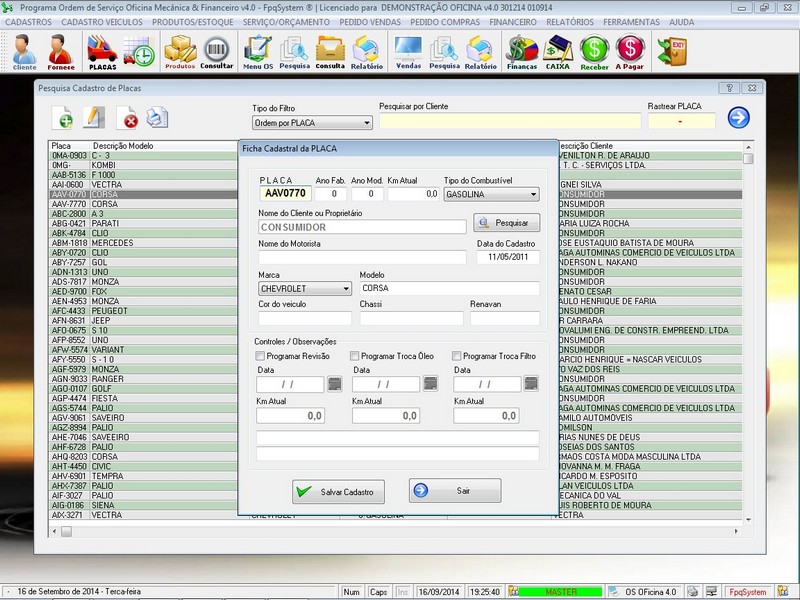Open the Cliente toolbar icon
The height and width of the screenshot is (600, 800).
point(24,52)
